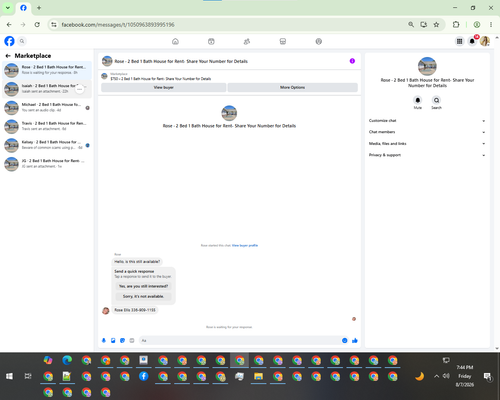Go to the Facebook Home tab icon
Viewport: 500px width, 400px height.
point(175,41)
